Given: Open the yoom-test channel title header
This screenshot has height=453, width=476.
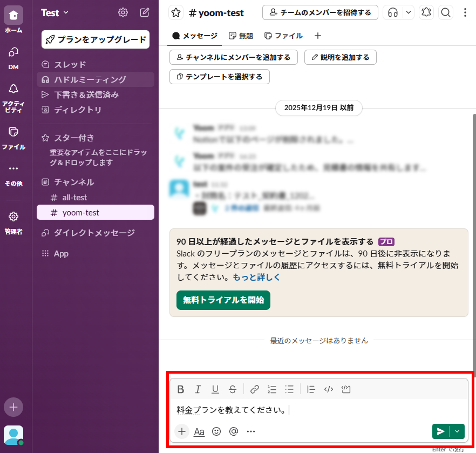Looking at the screenshot, I should [x=216, y=13].
